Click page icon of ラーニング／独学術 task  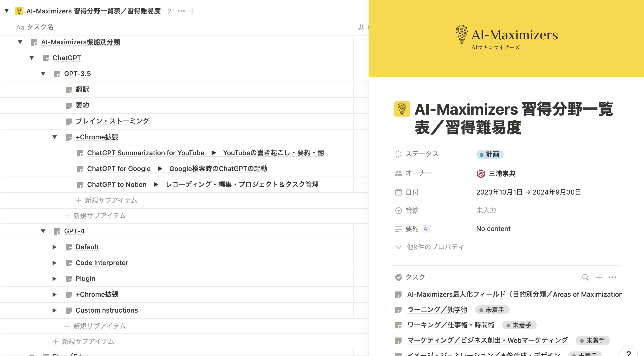pyautogui.click(x=398, y=310)
